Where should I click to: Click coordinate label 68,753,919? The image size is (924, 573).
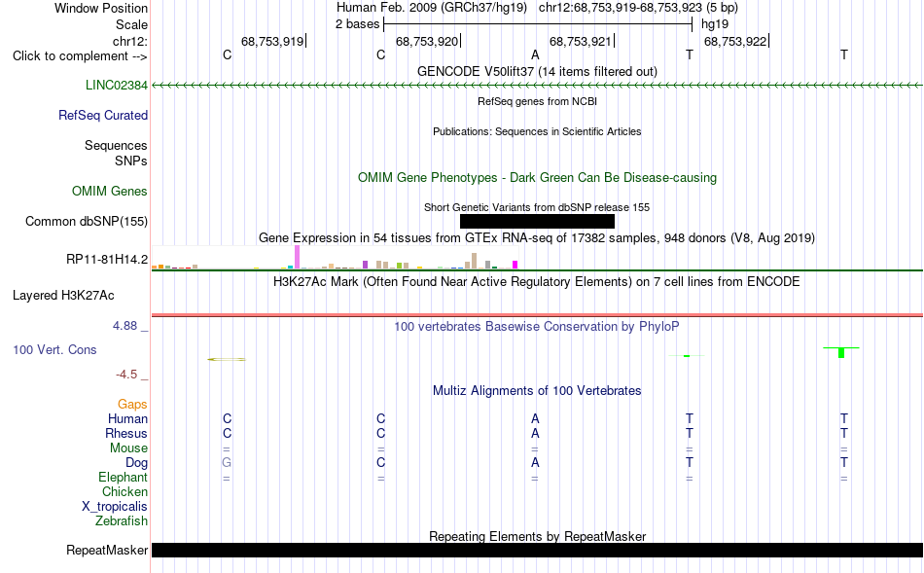click(x=272, y=41)
